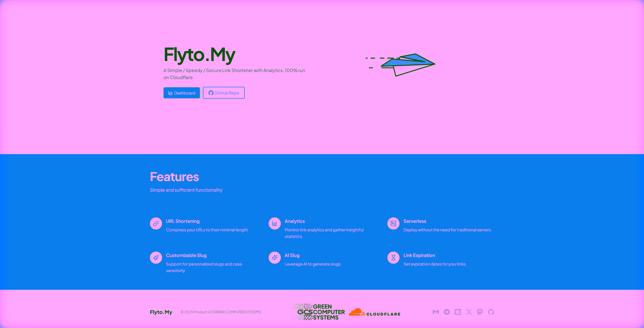
Task: Open the Telegram icon in footer
Action: [x=446, y=312]
